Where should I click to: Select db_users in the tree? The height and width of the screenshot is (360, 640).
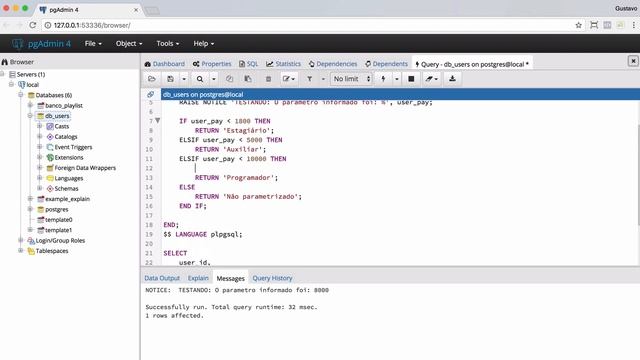tap(57, 116)
